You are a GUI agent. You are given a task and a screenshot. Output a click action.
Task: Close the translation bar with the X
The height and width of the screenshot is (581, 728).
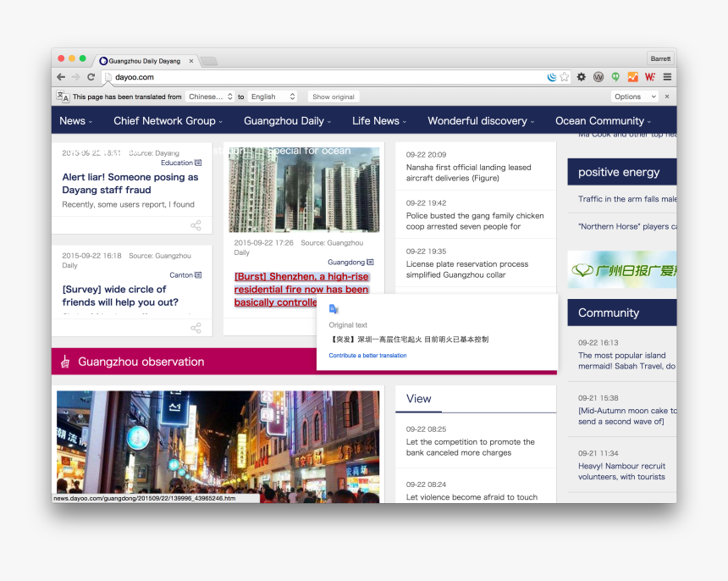667,97
